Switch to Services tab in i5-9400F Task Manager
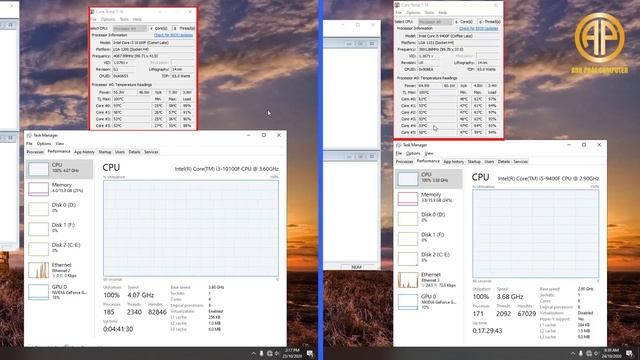This screenshot has width=640, height=360. click(520, 162)
